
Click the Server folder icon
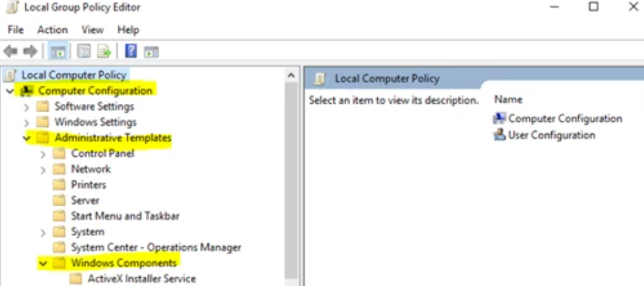tap(59, 201)
